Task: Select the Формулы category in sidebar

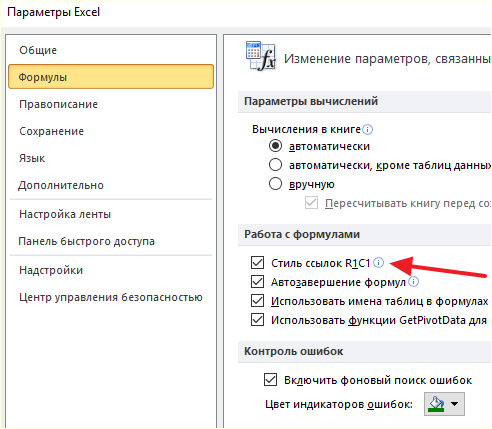Action: click(111, 77)
